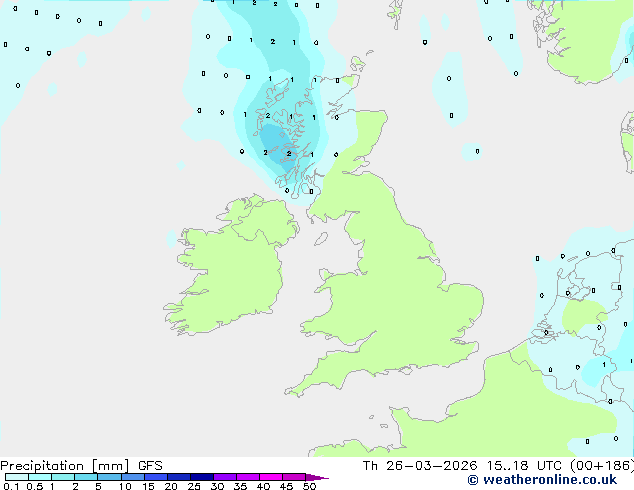Viewport: 634px width, 490px height.
Task: Pick the 10–15 mm legend color swatch
Action: pos(133,477)
